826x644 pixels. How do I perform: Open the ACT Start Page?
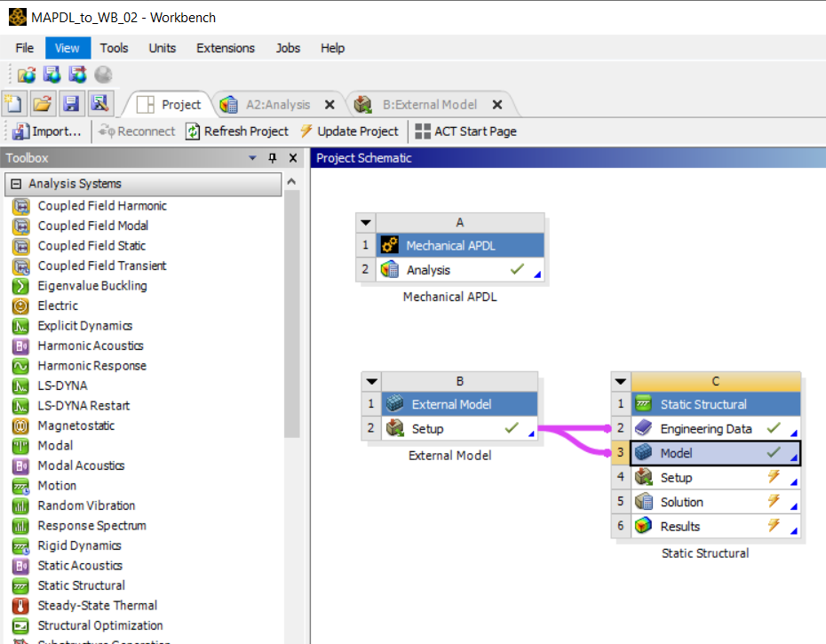(465, 131)
